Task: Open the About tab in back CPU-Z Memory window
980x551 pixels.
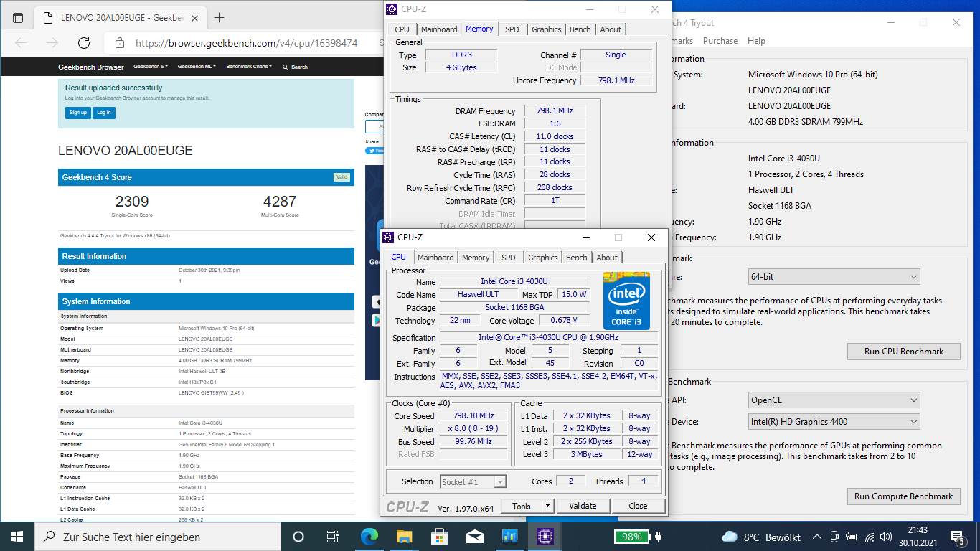Action: coord(611,29)
